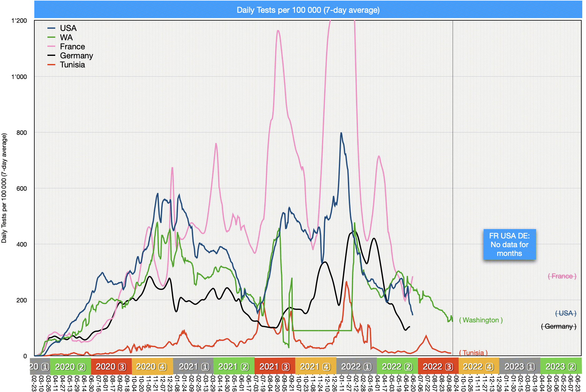Click the USA legend color swatch

tap(51, 28)
